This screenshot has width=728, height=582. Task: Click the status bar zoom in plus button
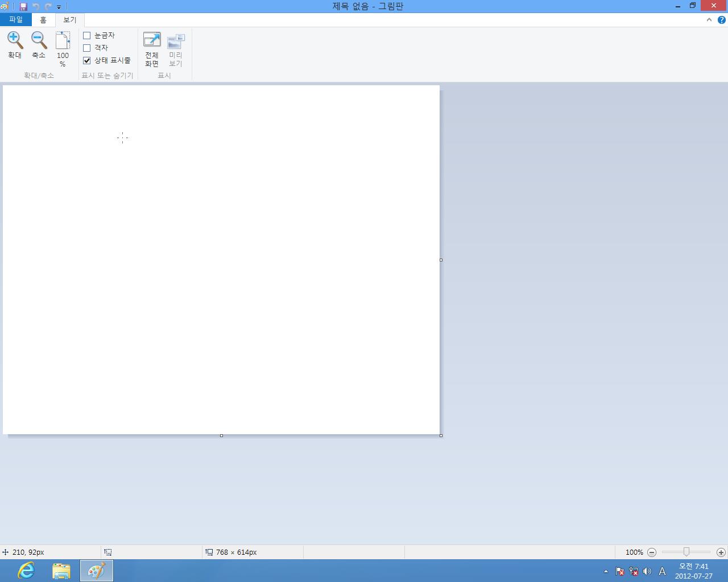tap(721, 552)
